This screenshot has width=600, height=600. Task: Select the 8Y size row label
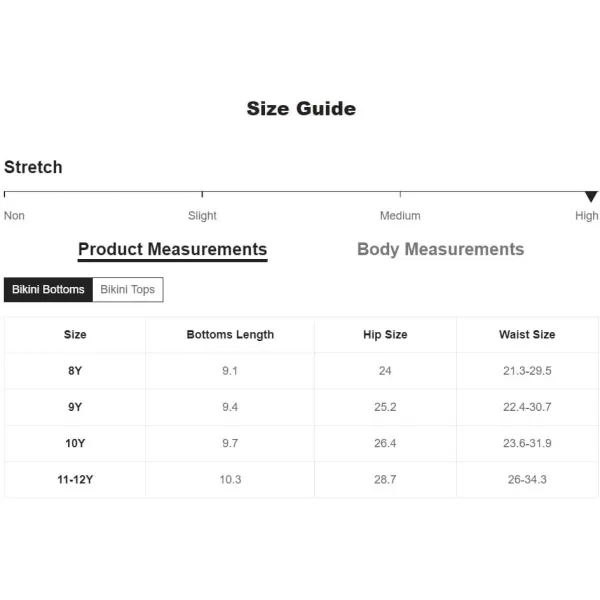(x=75, y=371)
